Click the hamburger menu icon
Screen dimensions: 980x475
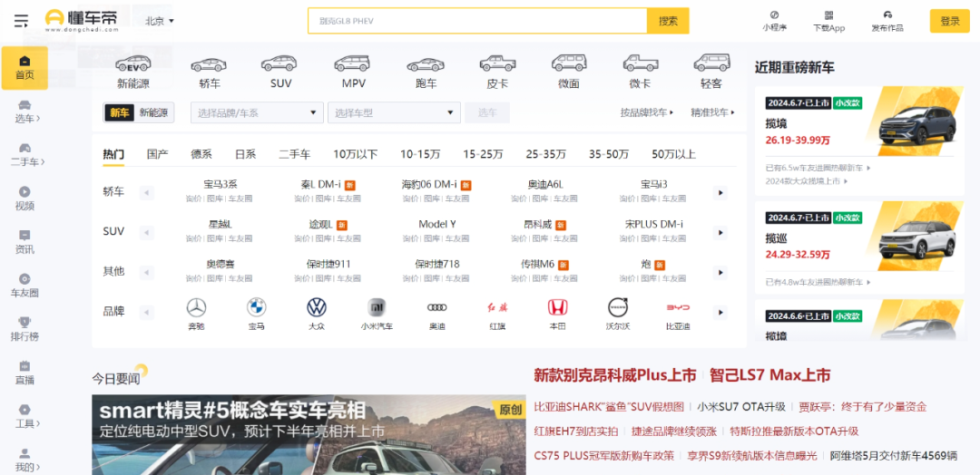coord(21,21)
